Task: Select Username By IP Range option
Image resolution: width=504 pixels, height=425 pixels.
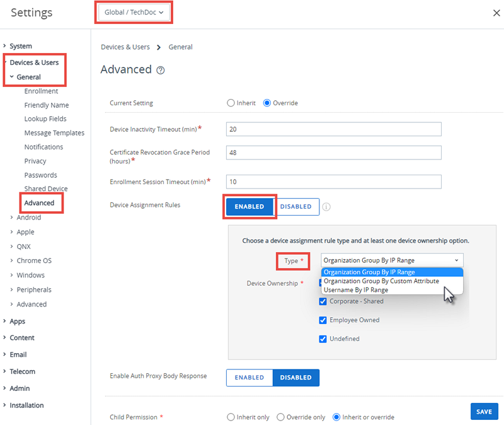Action: [392, 290]
